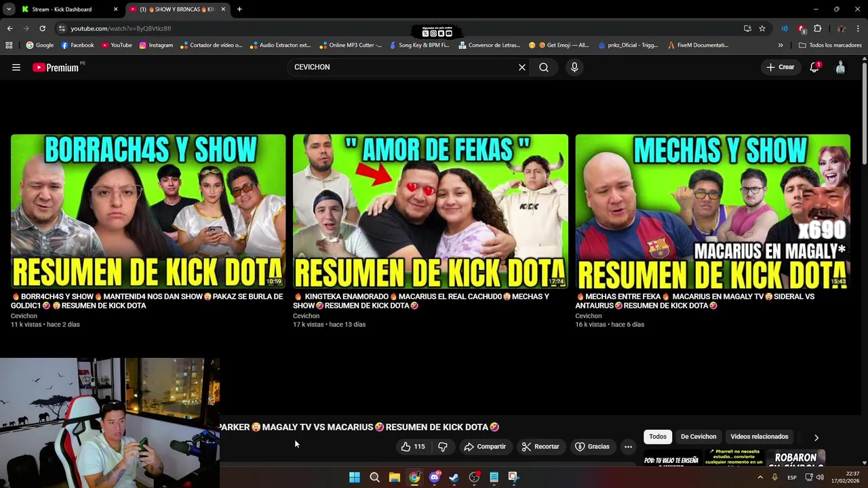Submit search with magnifier icon
The width and height of the screenshot is (868, 488).
coord(544,67)
